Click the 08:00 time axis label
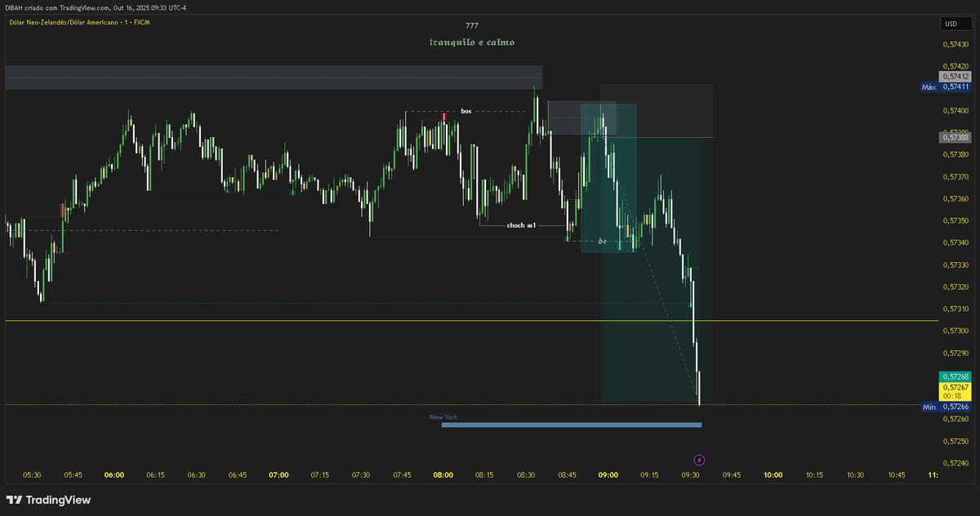980x516 pixels. point(443,475)
